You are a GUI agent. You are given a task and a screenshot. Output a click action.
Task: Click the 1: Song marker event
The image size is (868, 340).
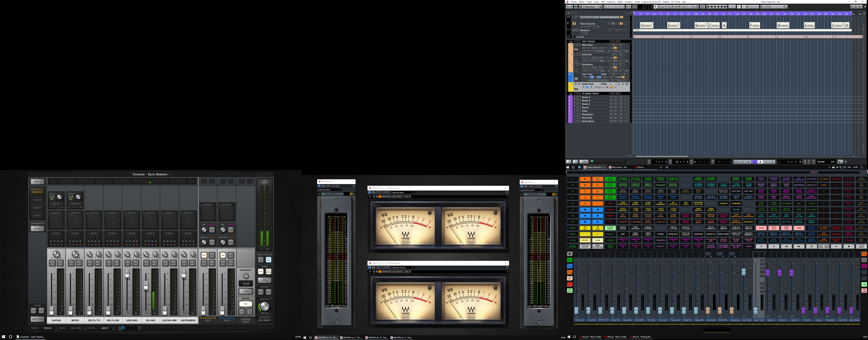coord(743,30)
